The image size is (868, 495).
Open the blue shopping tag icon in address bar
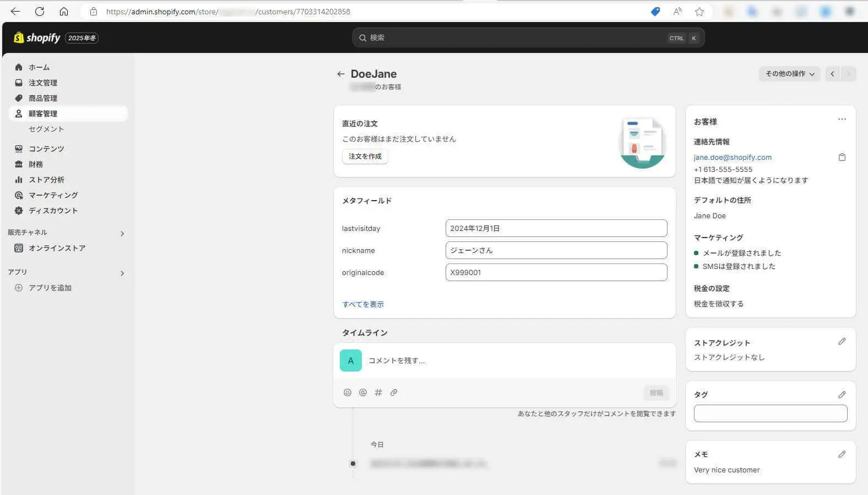pos(655,12)
